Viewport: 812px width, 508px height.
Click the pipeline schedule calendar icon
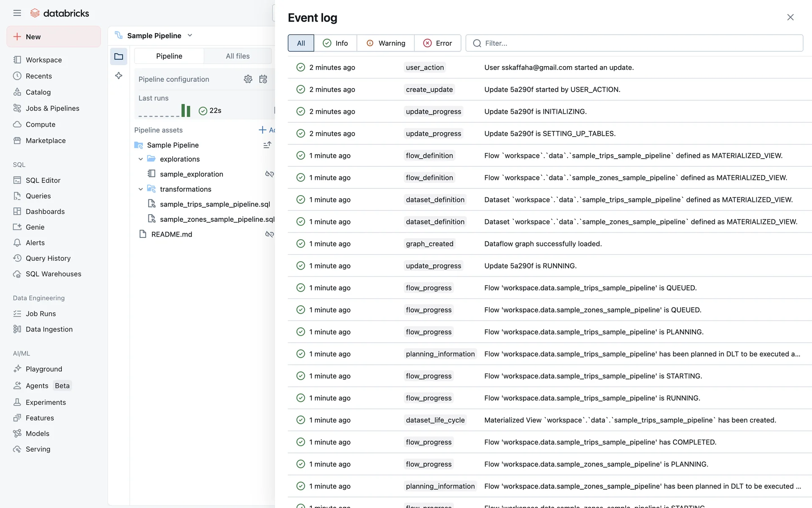click(263, 79)
